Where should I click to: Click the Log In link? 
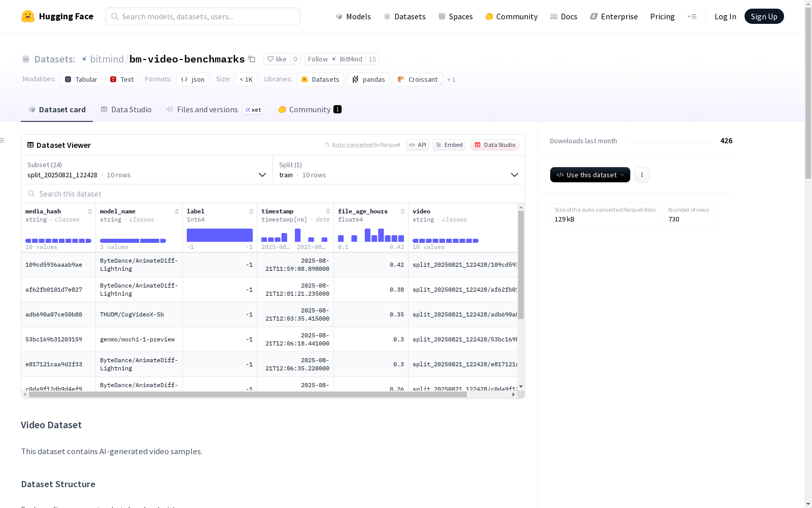(x=725, y=16)
